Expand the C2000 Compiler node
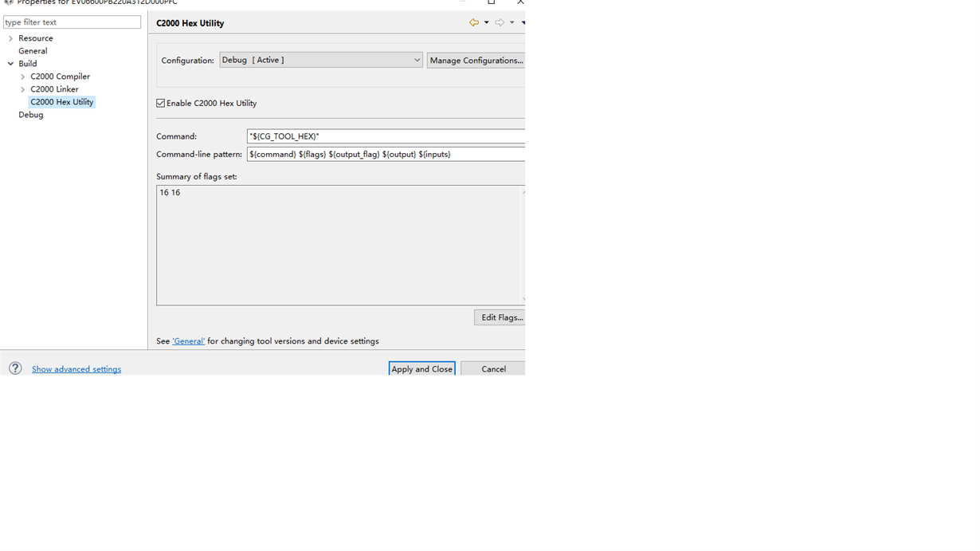The height and width of the screenshot is (551, 980). click(22, 77)
